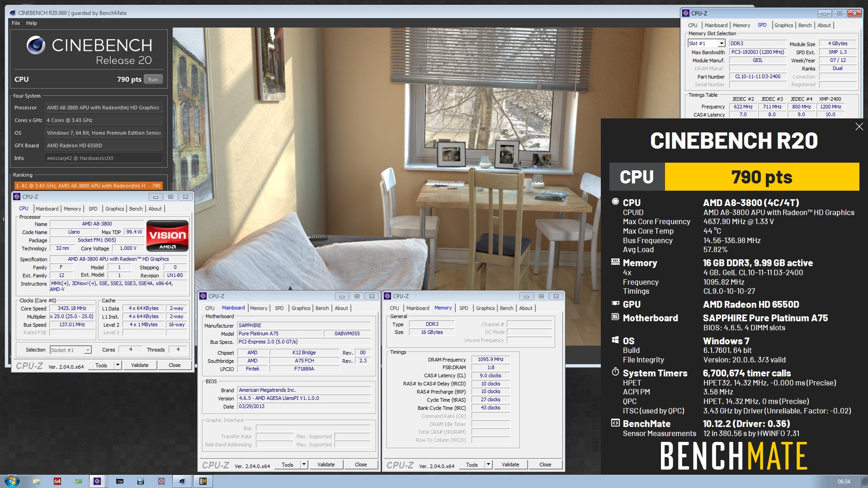Open Bench tab in CPU-Z SPD window
The height and width of the screenshot is (488, 868).
click(x=805, y=25)
